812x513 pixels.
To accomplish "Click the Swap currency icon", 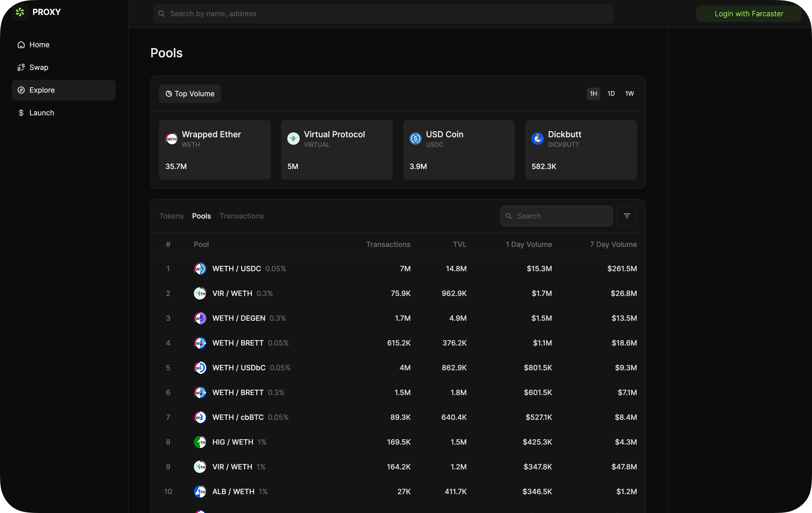I will pyautogui.click(x=21, y=67).
